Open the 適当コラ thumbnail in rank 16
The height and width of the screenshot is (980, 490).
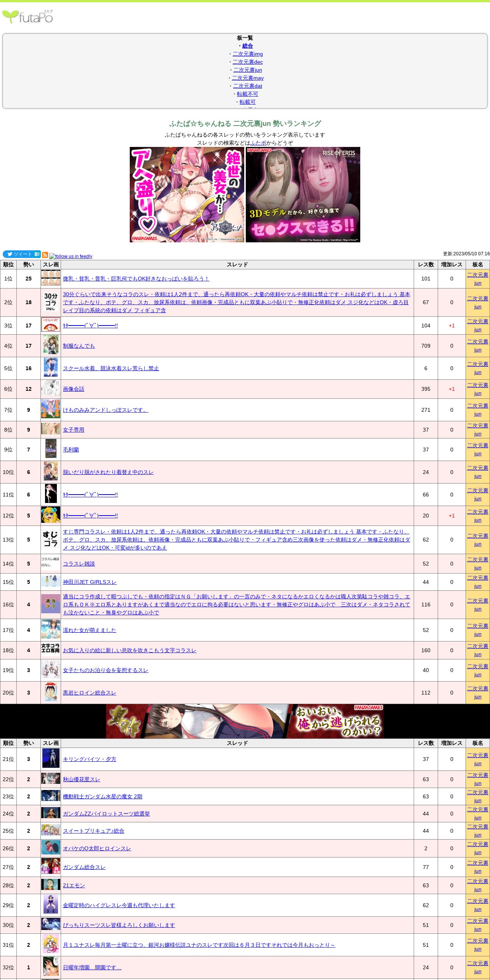click(51, 604)
